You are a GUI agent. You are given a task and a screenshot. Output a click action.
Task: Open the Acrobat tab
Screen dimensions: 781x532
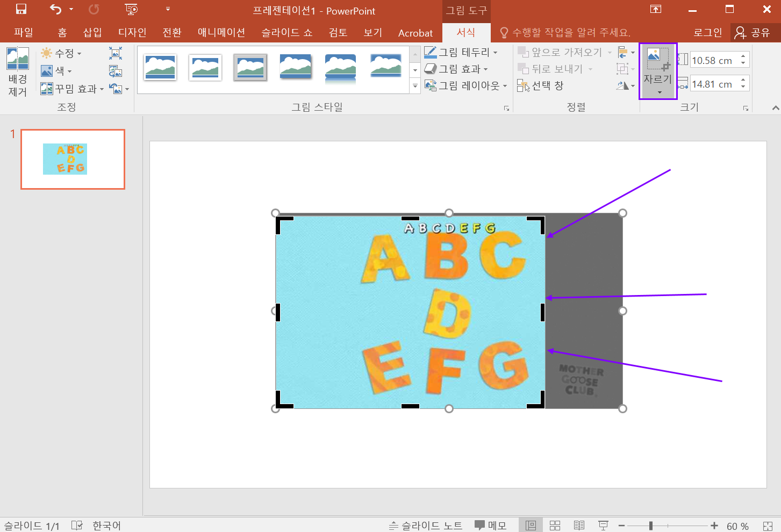click(415, 33)
